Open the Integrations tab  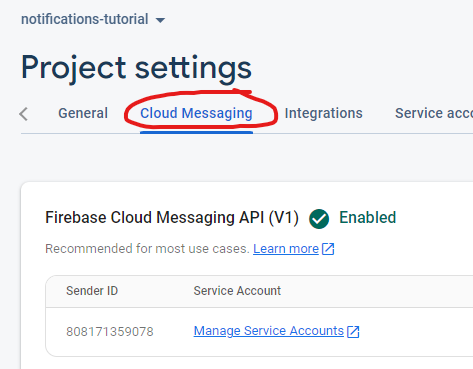[x=323, y=113]
